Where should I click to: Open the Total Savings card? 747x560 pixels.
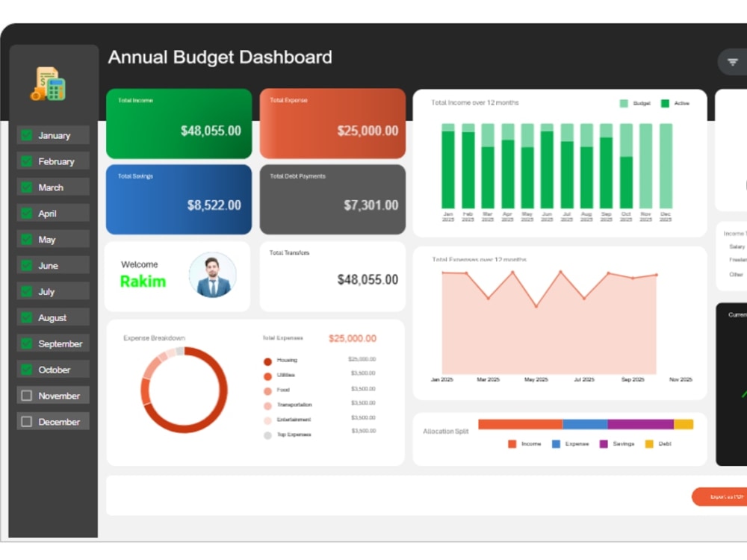click(x=179, y=199)
